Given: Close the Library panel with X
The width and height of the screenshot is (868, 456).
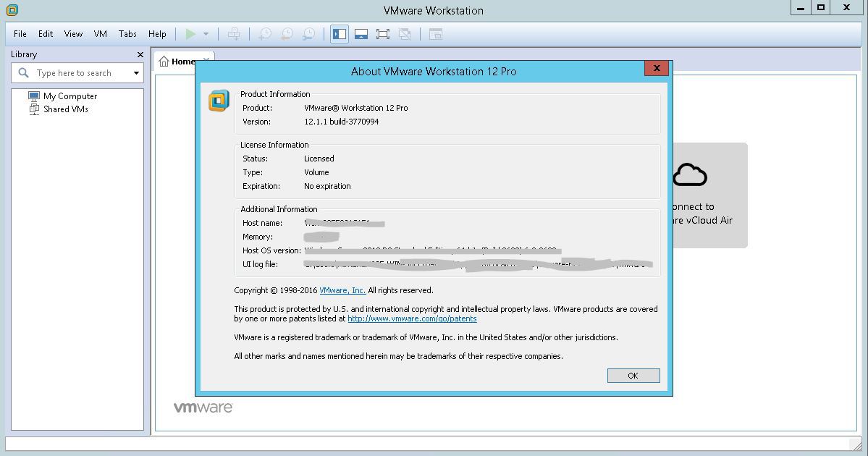Looking at the screenshot, I should [x=140, y=54].
